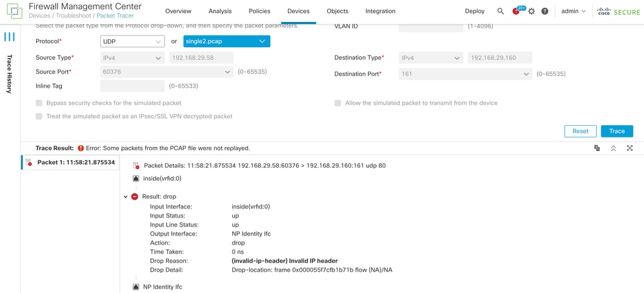This screenshot has width=644, height=293.
Task: Click the Input Interface inside(vrfid:0) value
Action: [x=251, y=207]
